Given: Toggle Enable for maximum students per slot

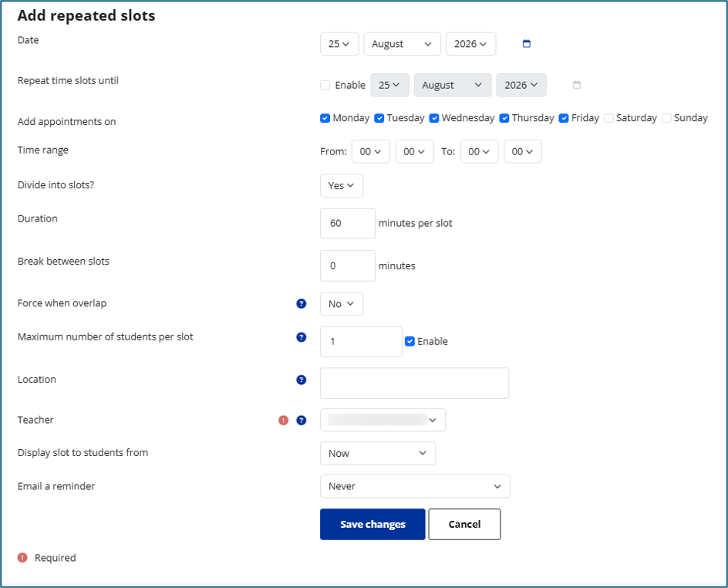Looking at the screenshot, I should coord(410,341).
